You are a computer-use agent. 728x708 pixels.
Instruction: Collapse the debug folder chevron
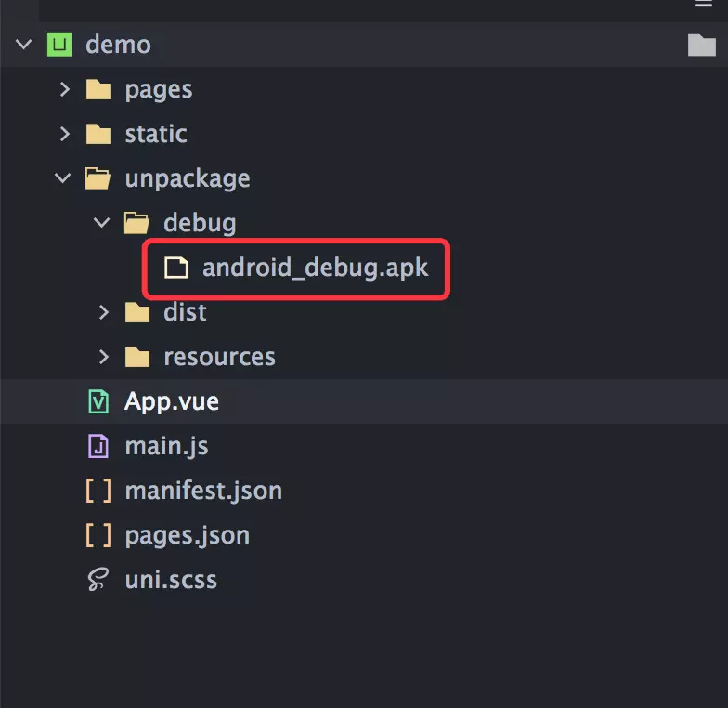click(x=102, y=223)
